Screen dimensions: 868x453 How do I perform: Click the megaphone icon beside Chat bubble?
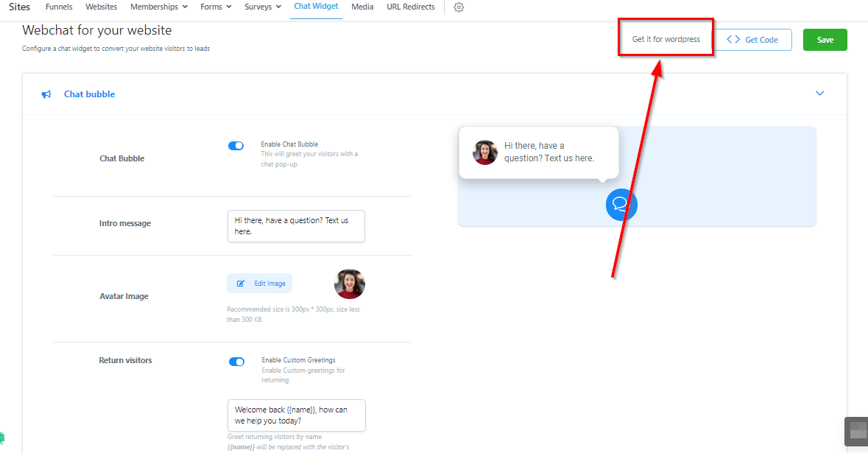(x=46, y=94)
